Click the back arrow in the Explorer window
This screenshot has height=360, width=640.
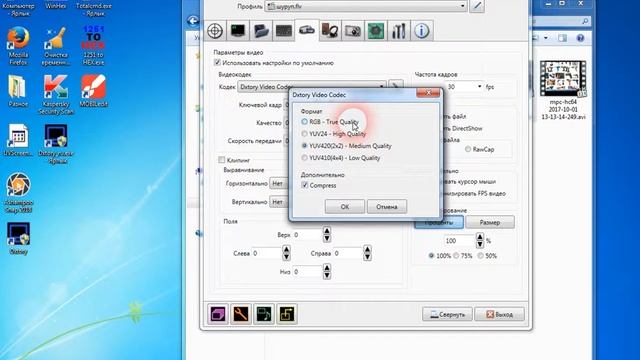coord(193,21)
